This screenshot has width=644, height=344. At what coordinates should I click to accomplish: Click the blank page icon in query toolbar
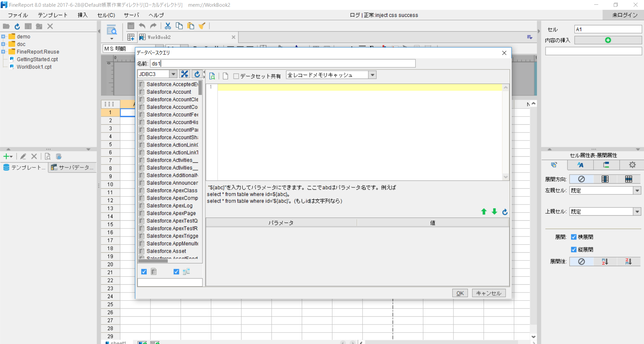coord(226,76)
